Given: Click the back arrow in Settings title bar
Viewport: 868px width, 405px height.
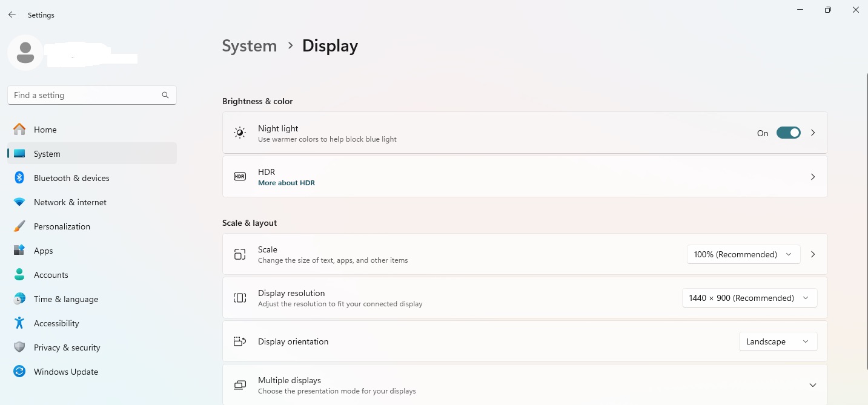Looking at the screenshot, I should click(x=12, y=15).
